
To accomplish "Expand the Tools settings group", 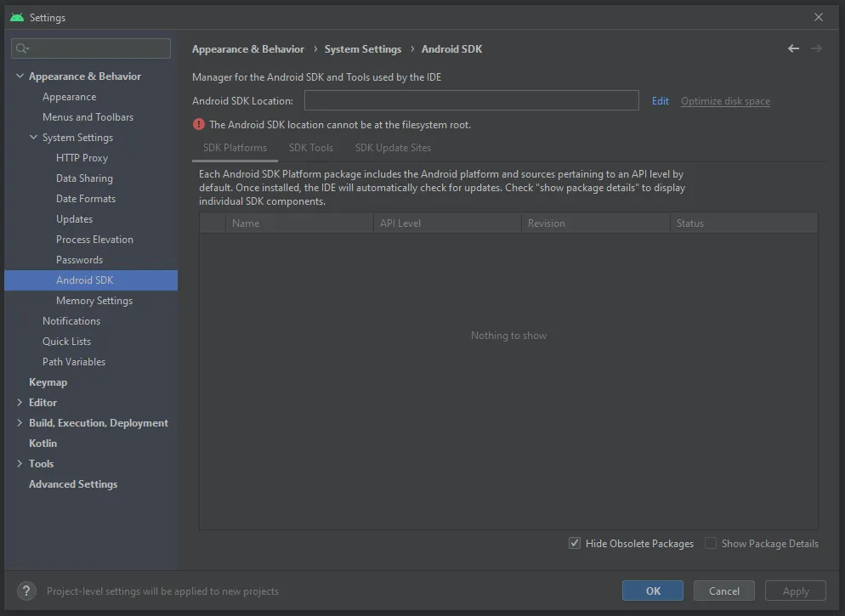I will pyautogui.click(x=20, y=464).
